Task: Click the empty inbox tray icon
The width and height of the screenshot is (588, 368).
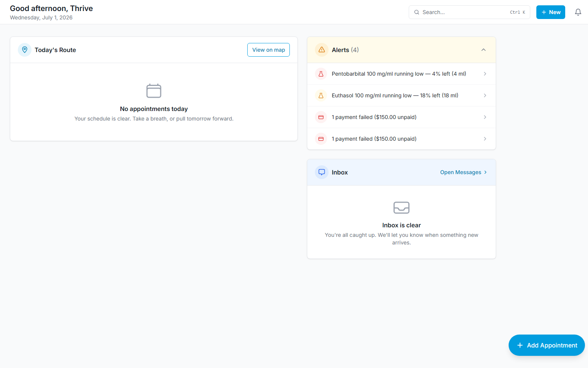Action: [x=401, y=208]
